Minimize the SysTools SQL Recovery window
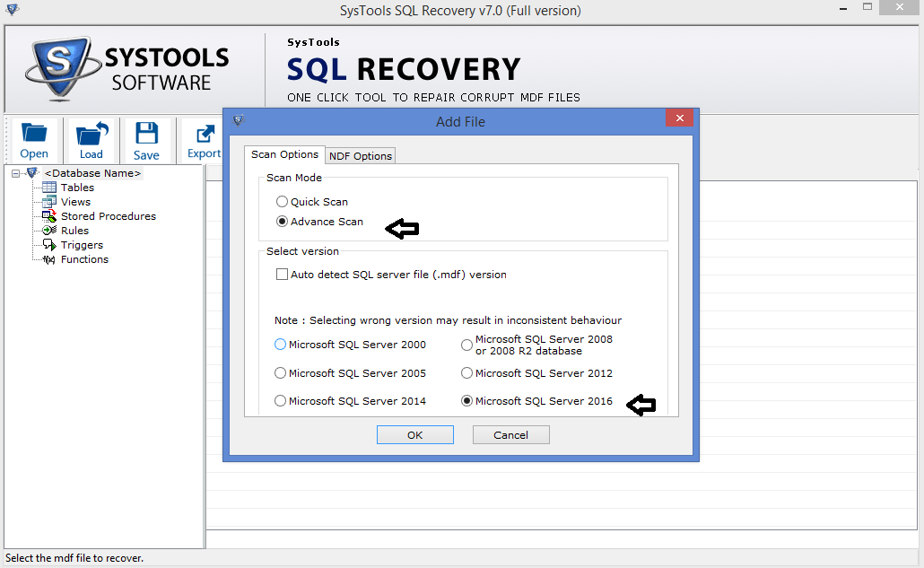 (843, 8)
